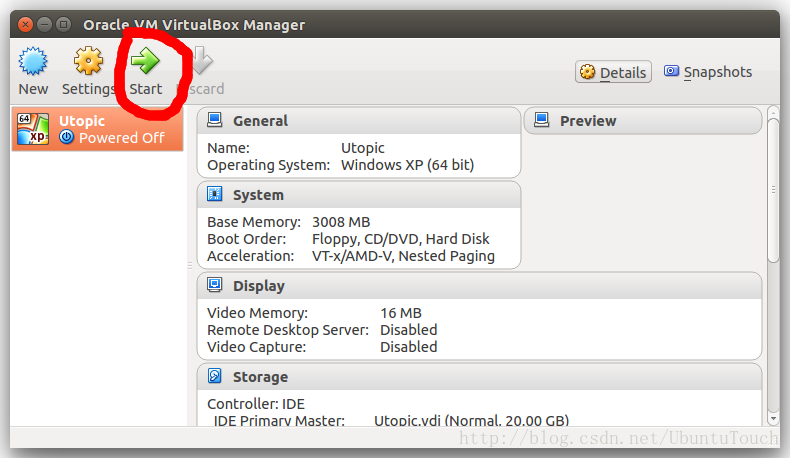Screen dimensions: 790x458
Task: Click the System section header title
Action: [x=258, y=195]
